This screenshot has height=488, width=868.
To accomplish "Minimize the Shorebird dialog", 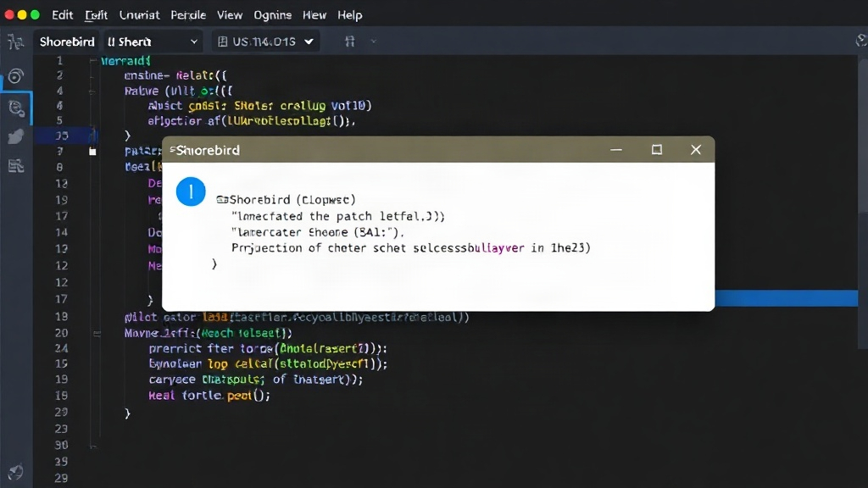I will click(x=616, y=150).
